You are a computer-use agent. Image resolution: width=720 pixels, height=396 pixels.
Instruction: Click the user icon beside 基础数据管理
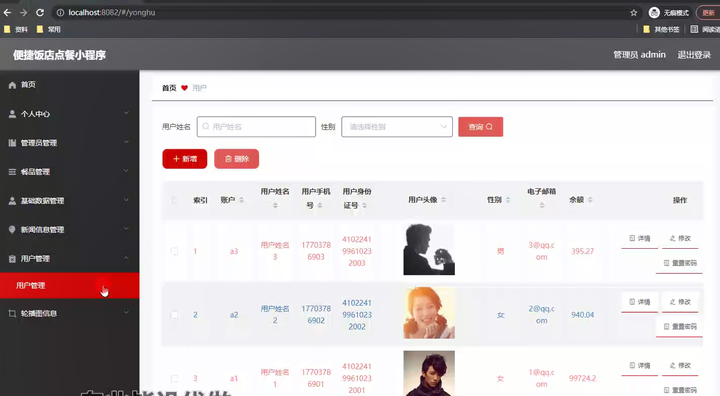[x=12, y=201]
